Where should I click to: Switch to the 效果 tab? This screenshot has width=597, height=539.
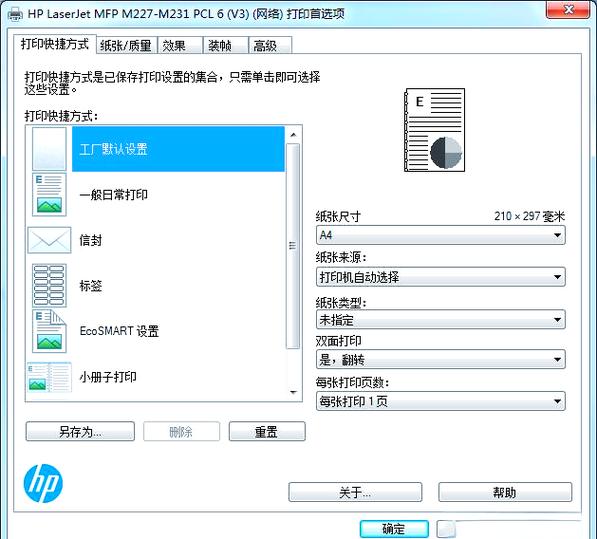[x=180, y=46]
